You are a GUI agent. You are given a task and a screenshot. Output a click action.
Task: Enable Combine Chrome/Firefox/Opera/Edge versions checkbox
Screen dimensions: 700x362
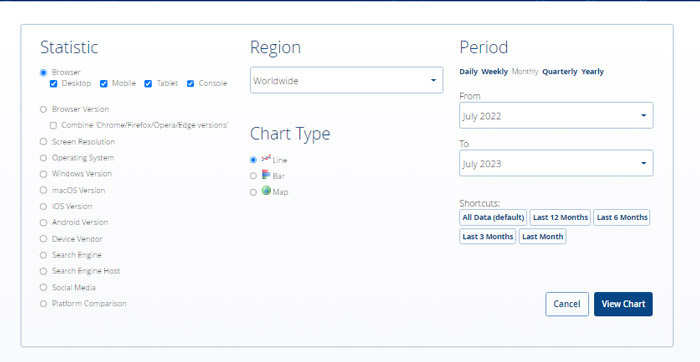click(x=53, y=125)
